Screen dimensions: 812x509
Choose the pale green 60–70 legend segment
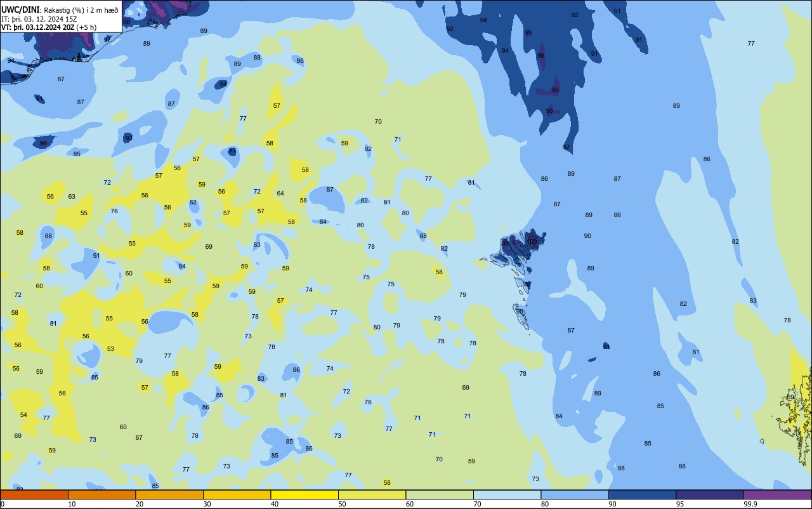(440, 494)
